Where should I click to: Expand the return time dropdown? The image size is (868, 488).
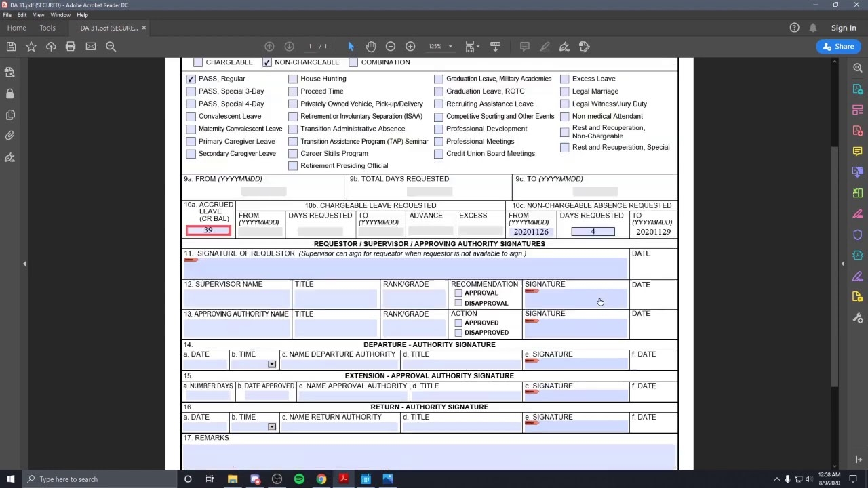[x=272, y=427]
